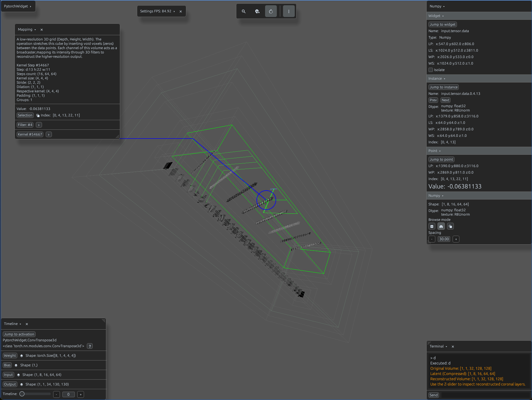Viewport: 532px width, 400px height.
Task: Click the Value: -0.06381133 text in Point section
Action: click(455, 187)
